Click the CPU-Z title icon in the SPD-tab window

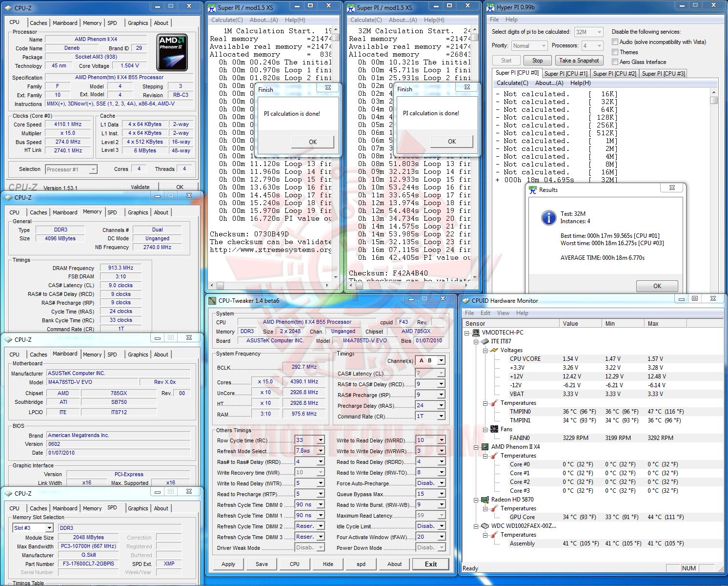coord(8,494)
